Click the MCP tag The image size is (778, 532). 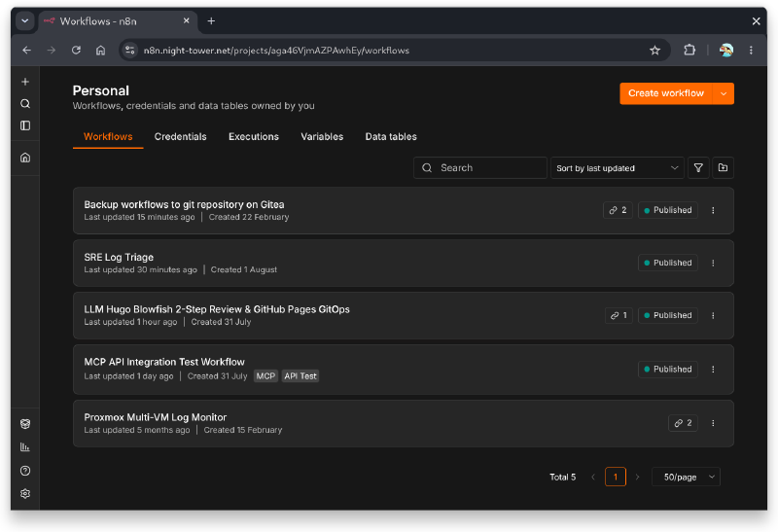(265, 376)
